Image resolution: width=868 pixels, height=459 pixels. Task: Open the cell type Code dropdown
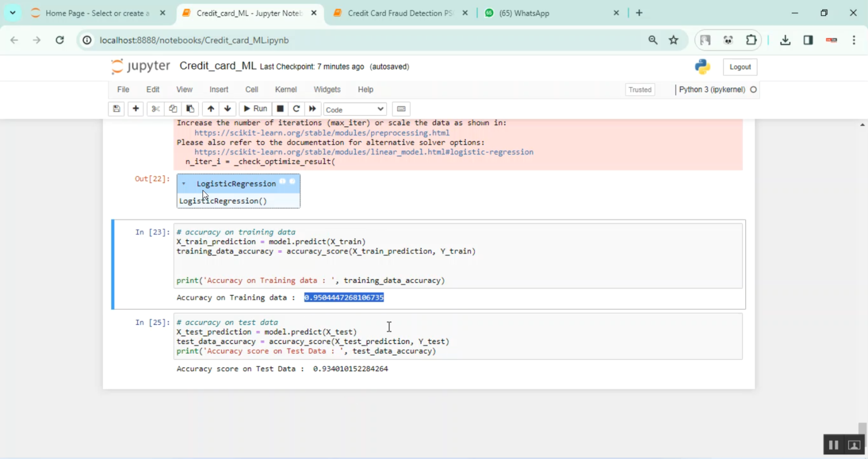pyautogui.click(x=355, y=109)
